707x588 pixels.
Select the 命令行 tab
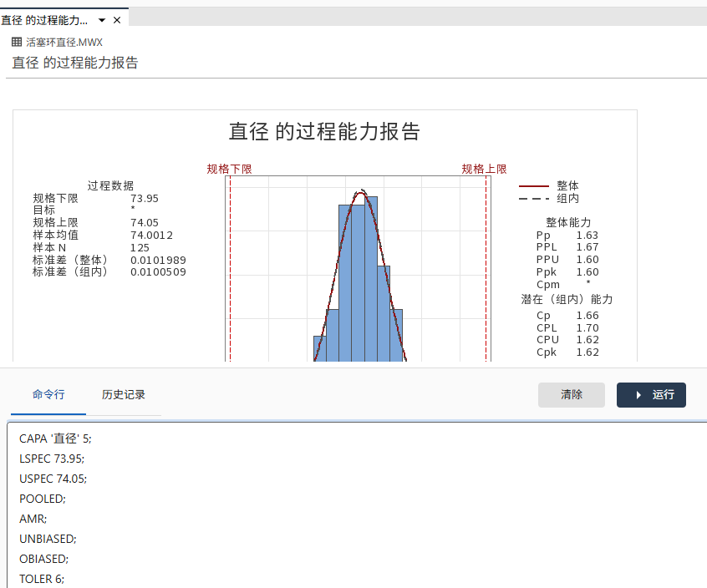47,394
